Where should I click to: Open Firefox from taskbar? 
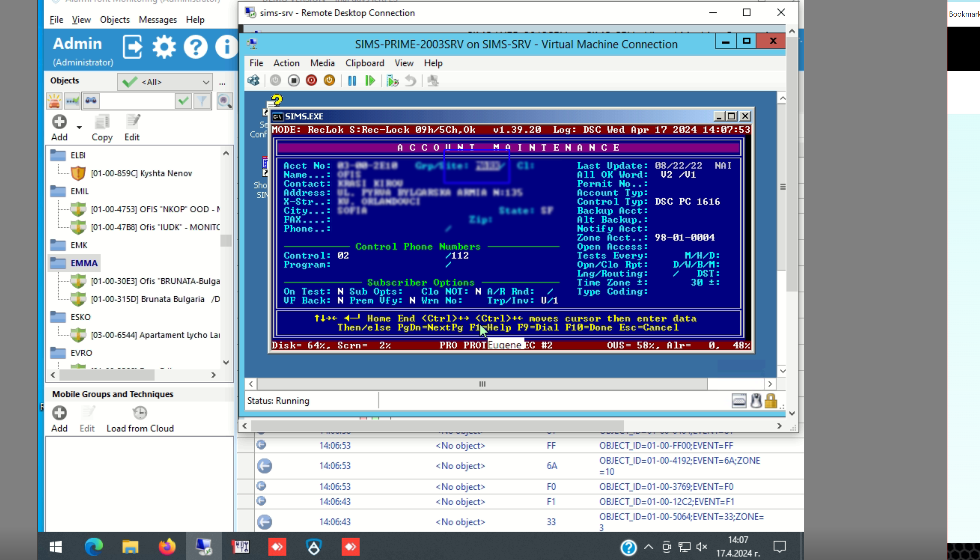click(x=167, y=547)
